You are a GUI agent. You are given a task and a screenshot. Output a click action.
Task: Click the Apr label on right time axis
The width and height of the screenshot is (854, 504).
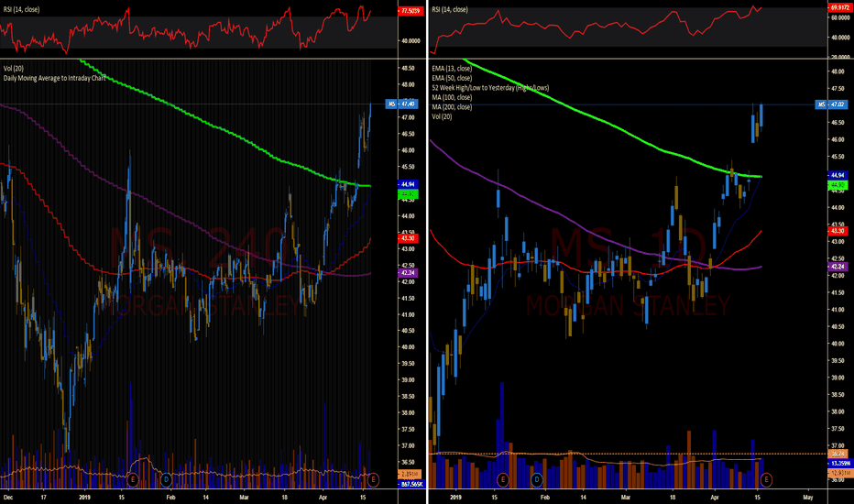coord(714,497)
